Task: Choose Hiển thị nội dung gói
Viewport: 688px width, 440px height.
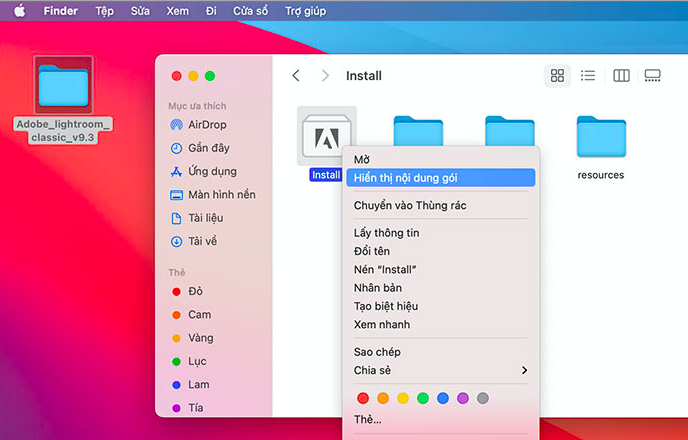Action: (441, 178)
